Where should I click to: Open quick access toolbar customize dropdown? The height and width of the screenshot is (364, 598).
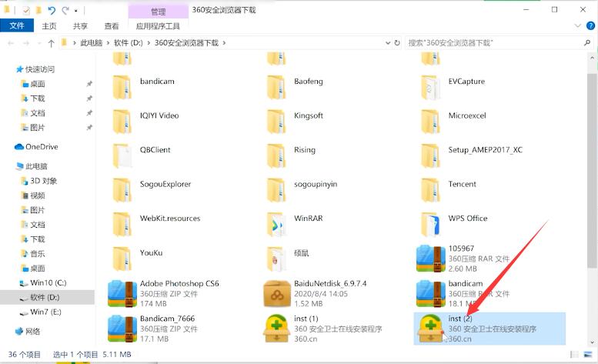76,10
